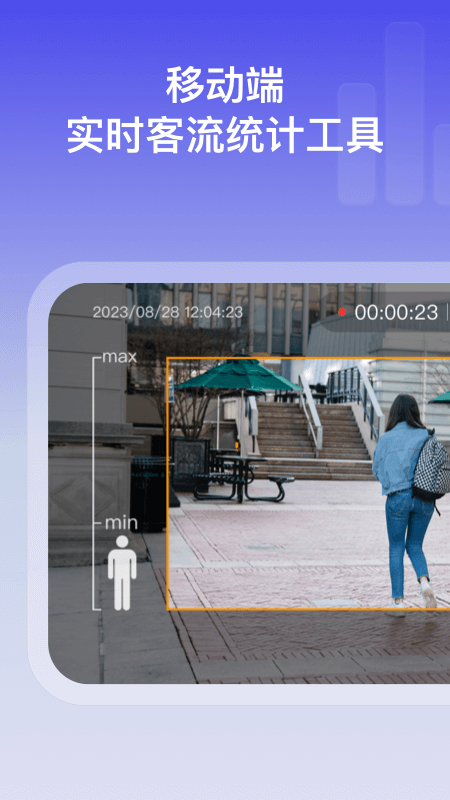Tap the min height marker label
The image size is (450, 800).
pos(121,523)
